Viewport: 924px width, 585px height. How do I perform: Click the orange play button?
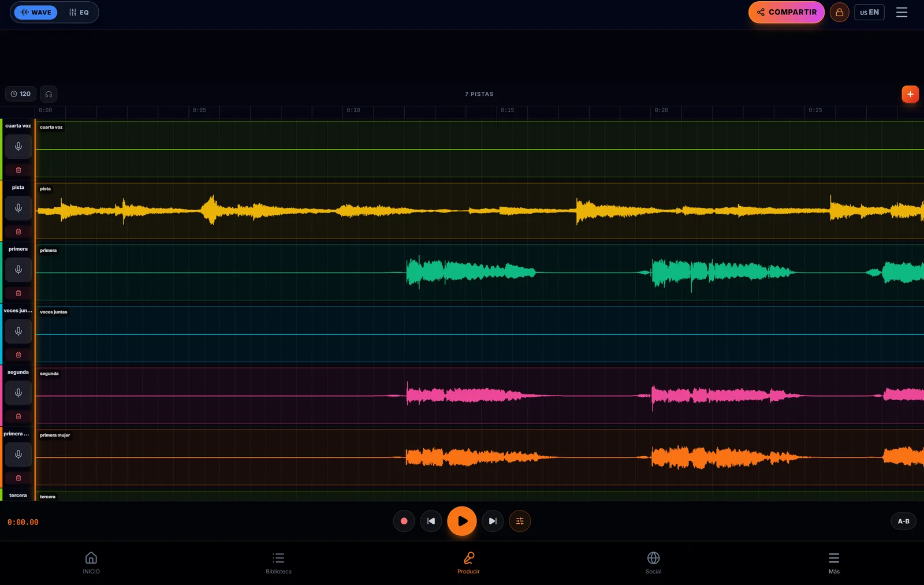tap(462, 521)
